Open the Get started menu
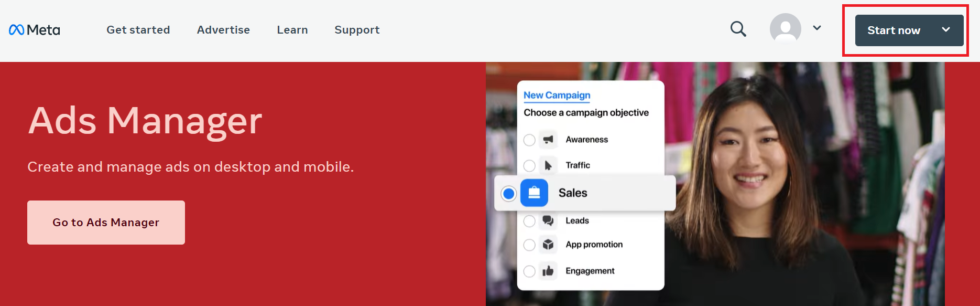 point(138,30)
